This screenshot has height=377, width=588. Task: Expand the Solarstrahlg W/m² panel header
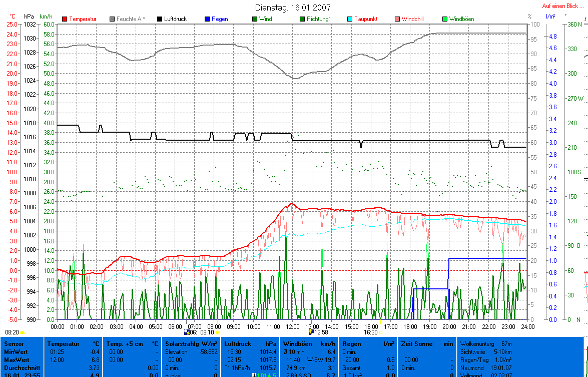[x=191, y=344]
